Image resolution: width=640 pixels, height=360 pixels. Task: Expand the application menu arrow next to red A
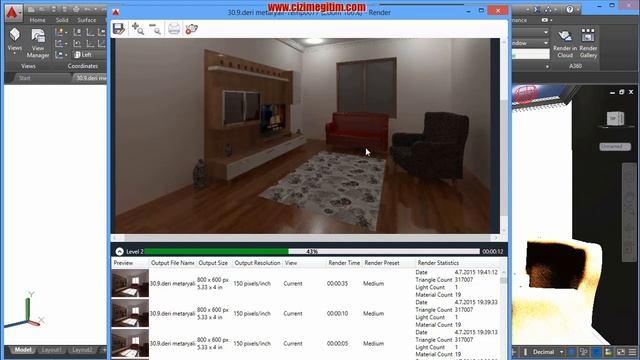point(20,13)
